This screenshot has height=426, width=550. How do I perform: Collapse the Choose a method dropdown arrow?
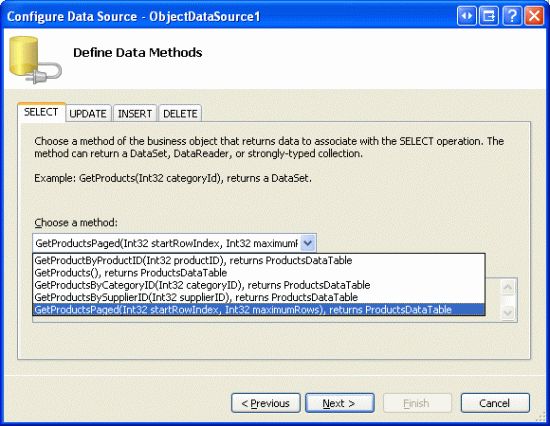[x=308, y=243]
